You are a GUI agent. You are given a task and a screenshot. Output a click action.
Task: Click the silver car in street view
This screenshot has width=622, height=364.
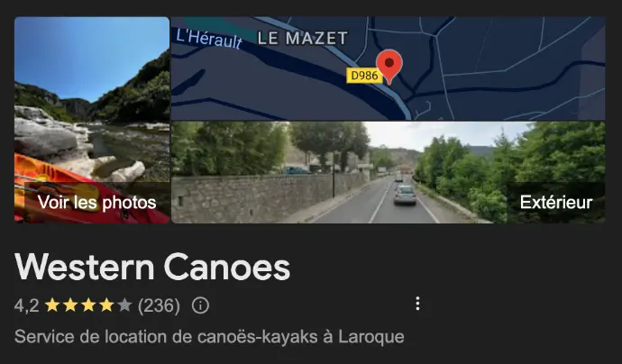click(405, 195)
